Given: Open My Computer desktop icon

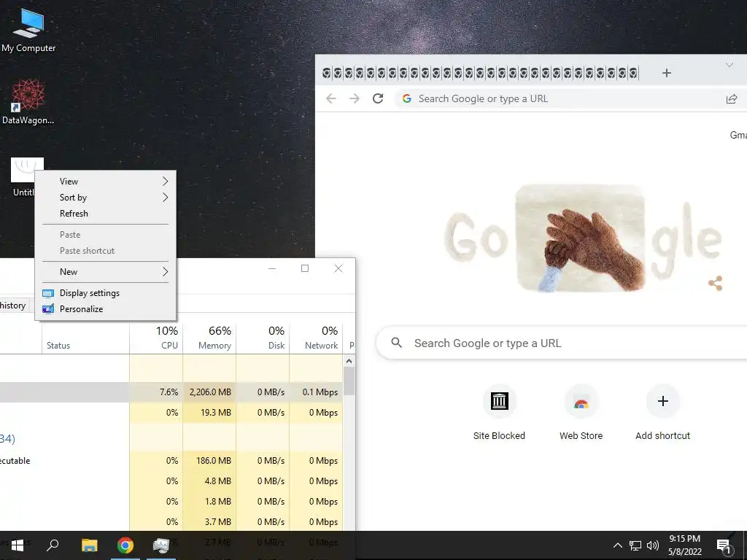Looking at the screenshot, I should [28, 29].
